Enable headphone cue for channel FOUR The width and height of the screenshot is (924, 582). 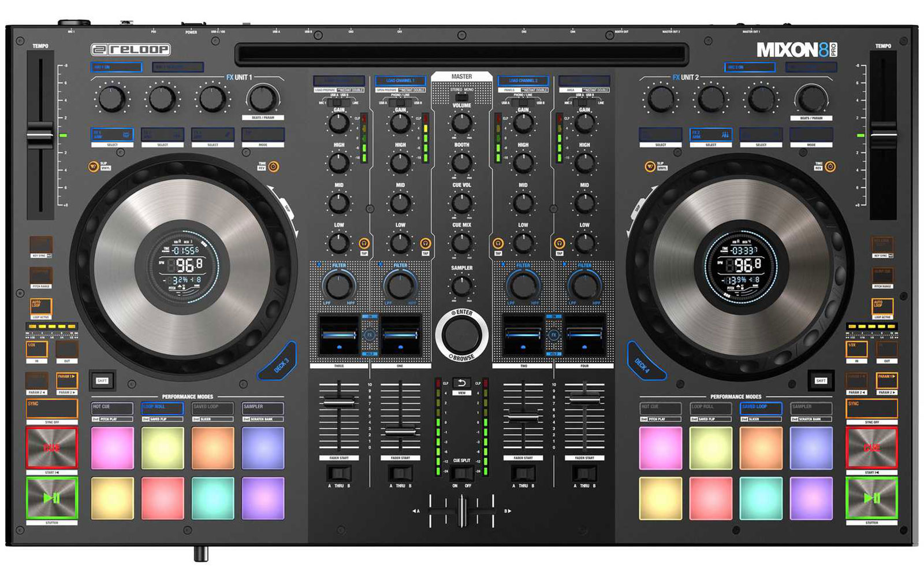pyautogui.click(x=559, y=243)
